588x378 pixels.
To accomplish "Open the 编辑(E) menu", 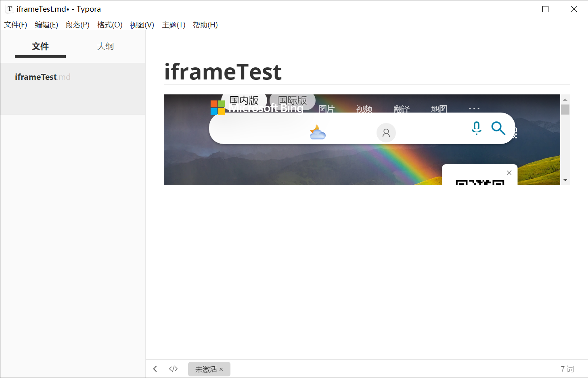I will 46,25.
